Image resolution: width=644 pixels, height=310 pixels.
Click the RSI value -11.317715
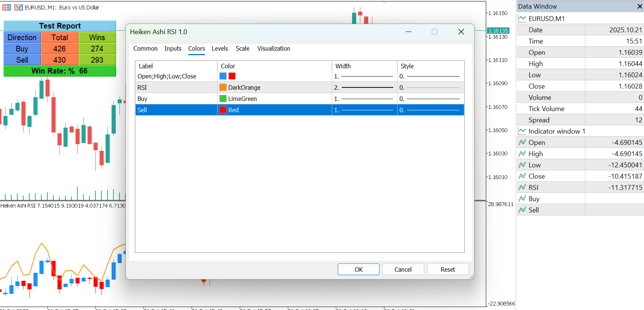tap(625, 187)
